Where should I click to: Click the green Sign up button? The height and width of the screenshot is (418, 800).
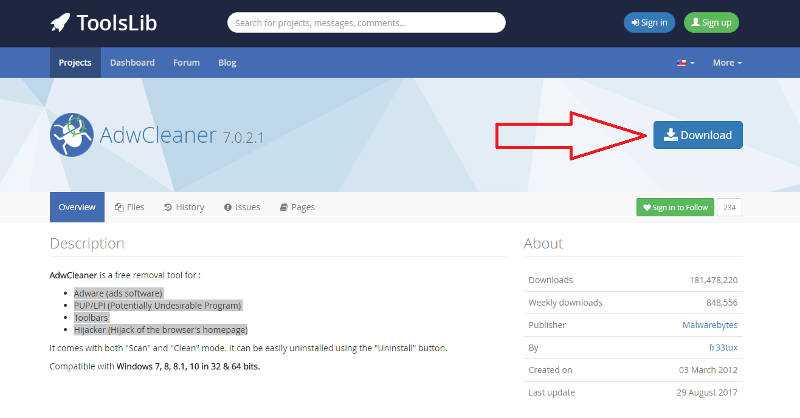pyautogui.click(x=711, y=22)
